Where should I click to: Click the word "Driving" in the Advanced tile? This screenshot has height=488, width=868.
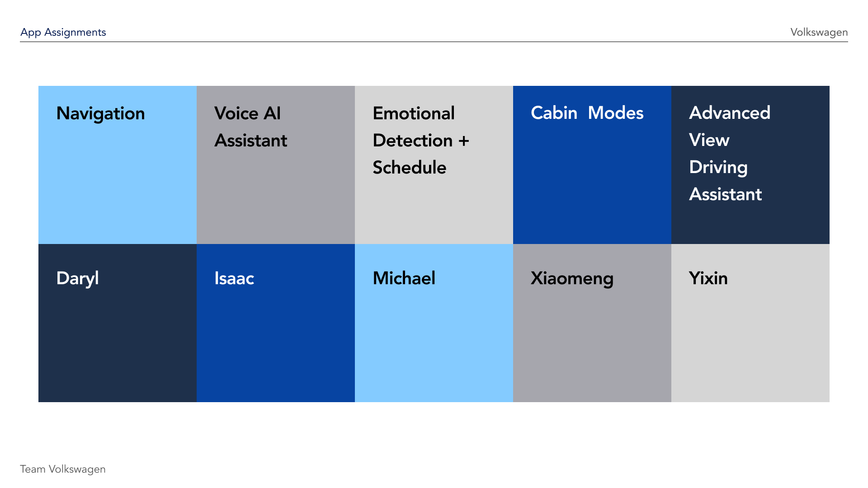tap(718, 167)
